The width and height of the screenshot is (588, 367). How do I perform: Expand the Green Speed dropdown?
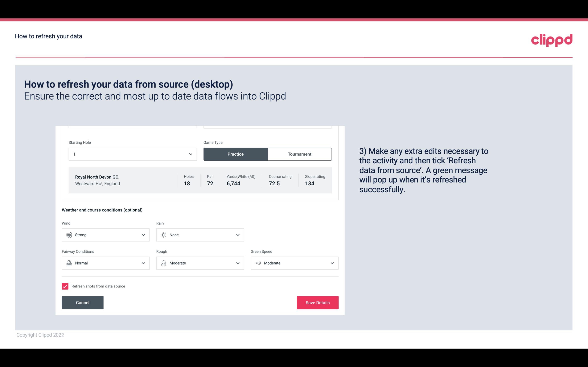pyautogui.click(x=332, y=263)
